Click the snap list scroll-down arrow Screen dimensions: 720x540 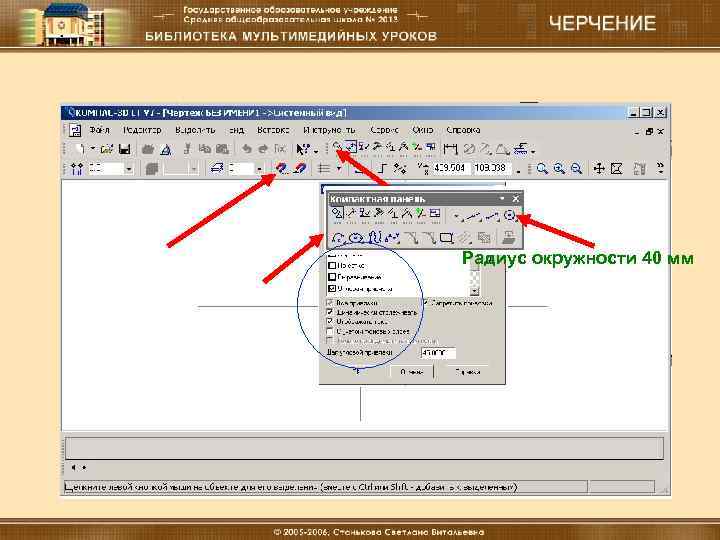[474, 291]
